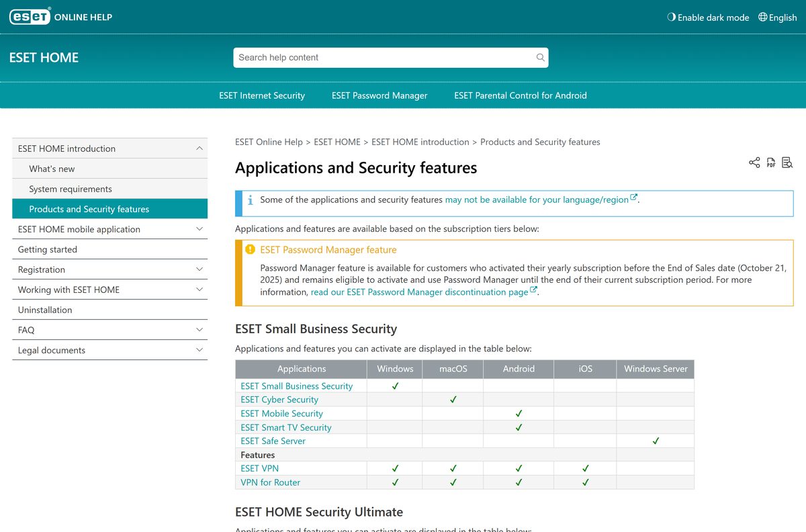Click the globe language icon
The height and width of the screenshot is (532, 806).
762,17
